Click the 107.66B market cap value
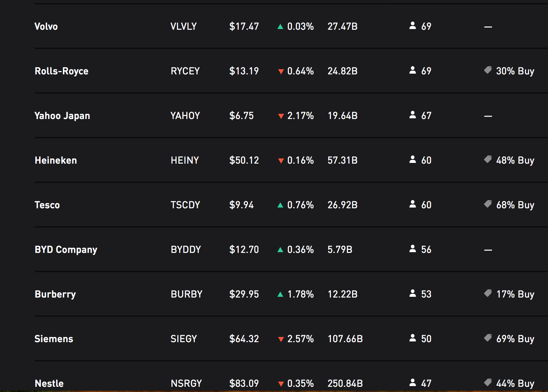 point(345,339)
